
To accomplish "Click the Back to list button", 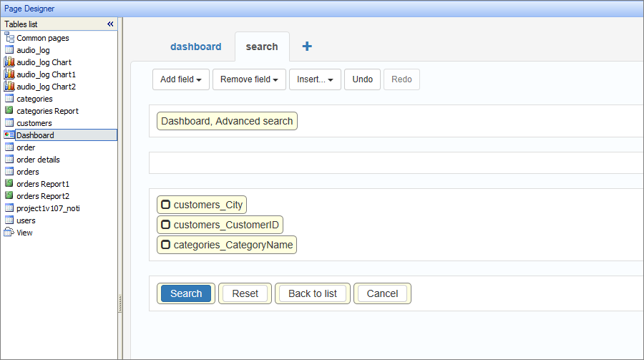I will click(x=313, y=293).
